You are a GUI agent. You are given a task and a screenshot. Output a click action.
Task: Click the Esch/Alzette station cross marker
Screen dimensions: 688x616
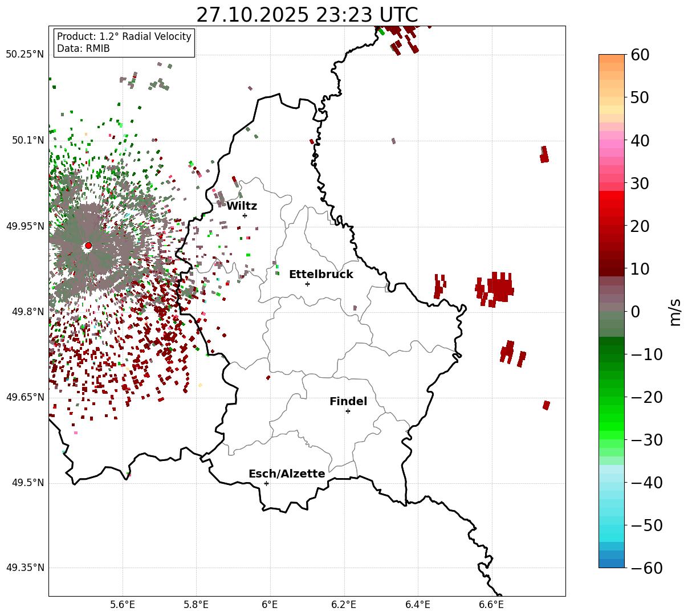click(266, 483)
